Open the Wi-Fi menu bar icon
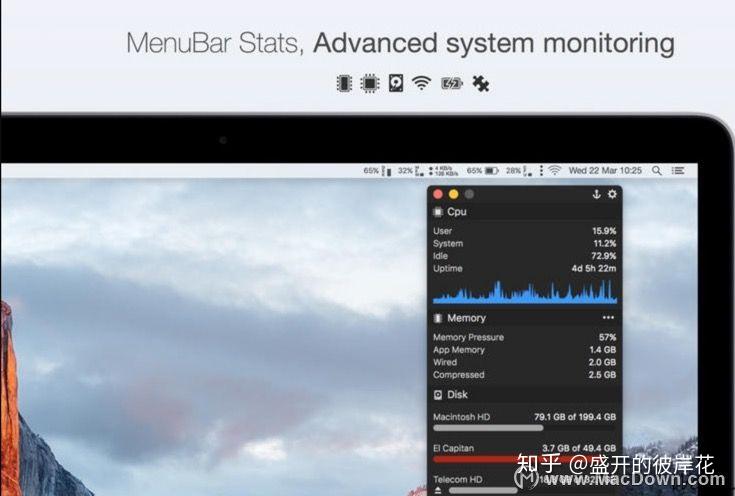The image size is (735, 496). (555, 171)
